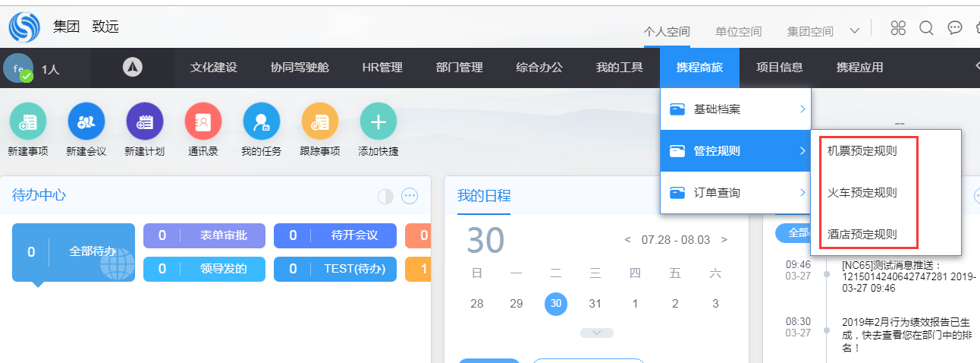Go to previous week arrow
The height and width of the screenshot is (363, 980).
628,240
